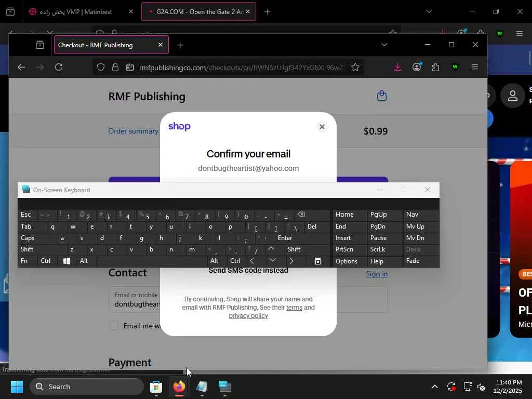Click the cart bag icon on RMF Publishing page
Image resolution: width=532 pixels, height=399 pixels.
(382, 96)
